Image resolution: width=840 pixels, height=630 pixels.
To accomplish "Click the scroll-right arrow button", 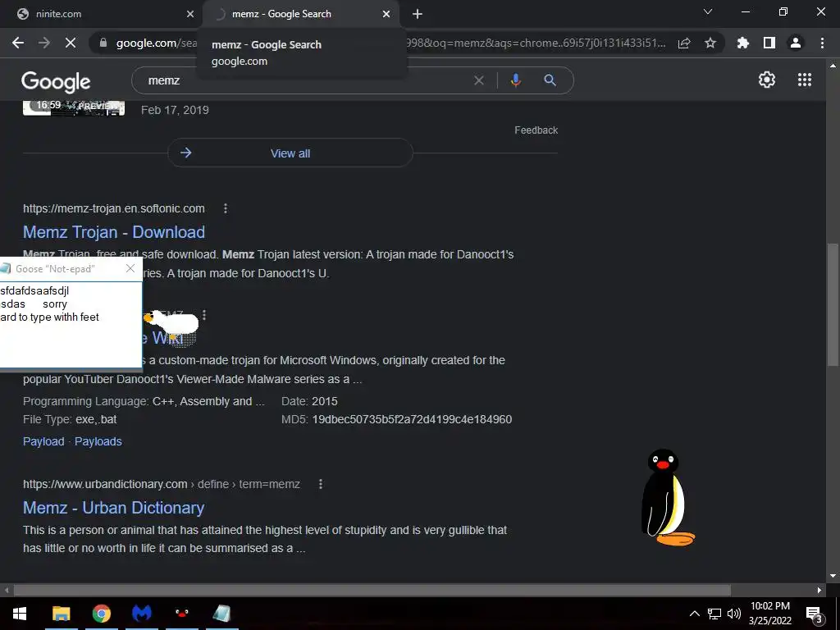I will tap(819, 591).
